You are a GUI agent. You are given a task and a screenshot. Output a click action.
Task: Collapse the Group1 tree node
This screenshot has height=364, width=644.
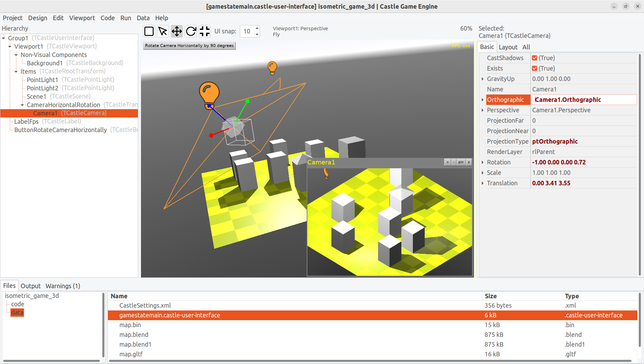(3, 38)
